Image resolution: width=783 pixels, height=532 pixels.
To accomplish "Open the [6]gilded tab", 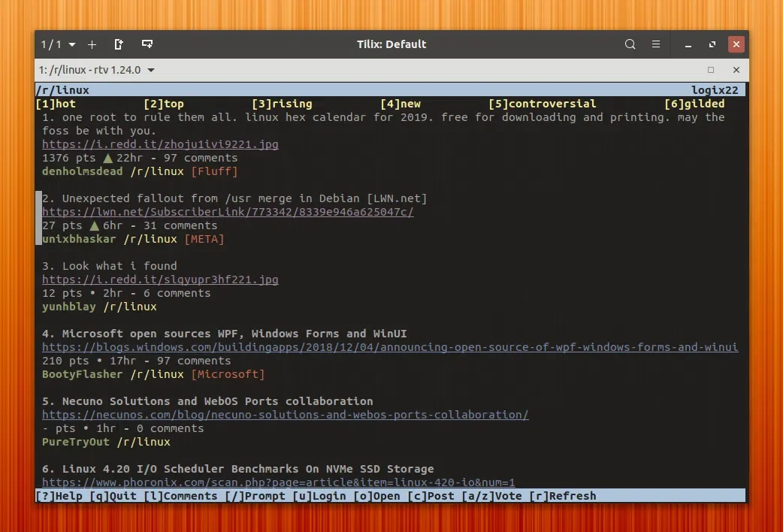I will pyautogui.click(x=694, y=104).
